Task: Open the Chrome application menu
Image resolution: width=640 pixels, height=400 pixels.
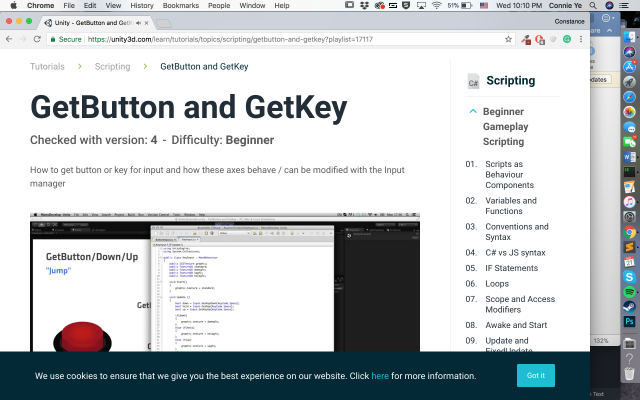Action: tap(40, 5)
